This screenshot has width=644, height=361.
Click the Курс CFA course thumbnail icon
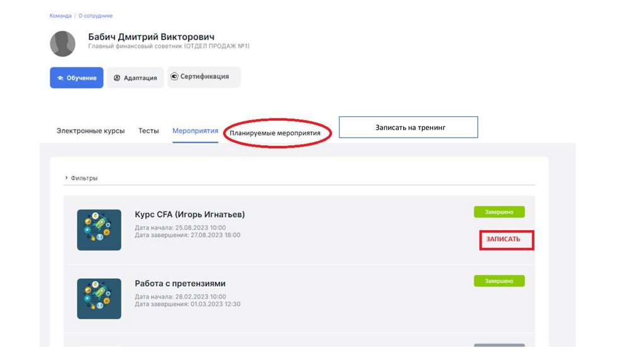99,230
